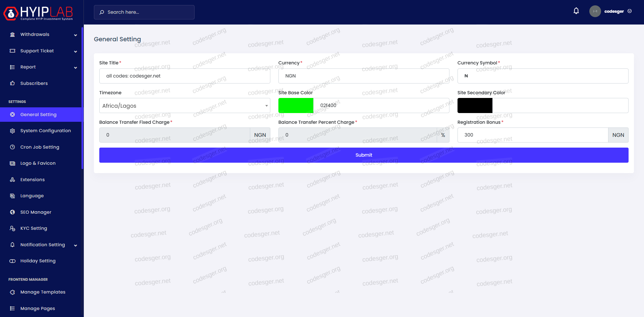Open the Africa/Lagos timezone dropdown
The width and height of the screenshot is (644, 317).
[x=184, y=106]
